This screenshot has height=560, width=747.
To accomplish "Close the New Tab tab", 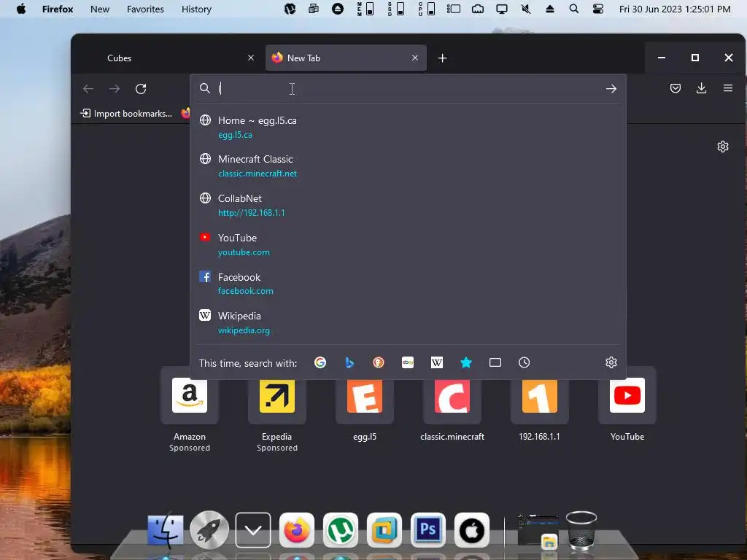I will pos(415,58).
